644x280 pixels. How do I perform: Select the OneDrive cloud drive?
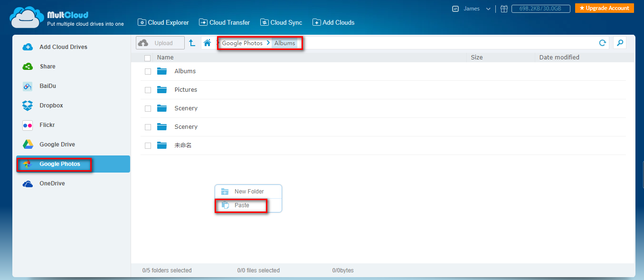pos(73,183)
